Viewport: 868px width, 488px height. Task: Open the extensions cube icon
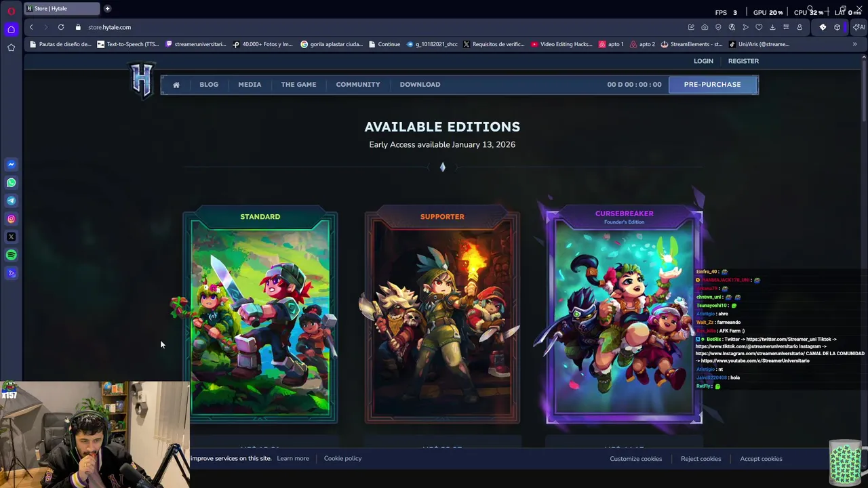[x=837, y=27]
